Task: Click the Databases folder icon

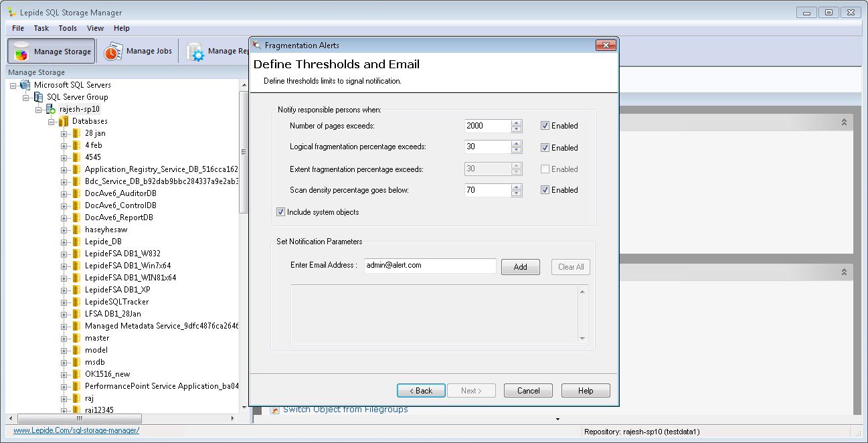Action: (64, 121)
